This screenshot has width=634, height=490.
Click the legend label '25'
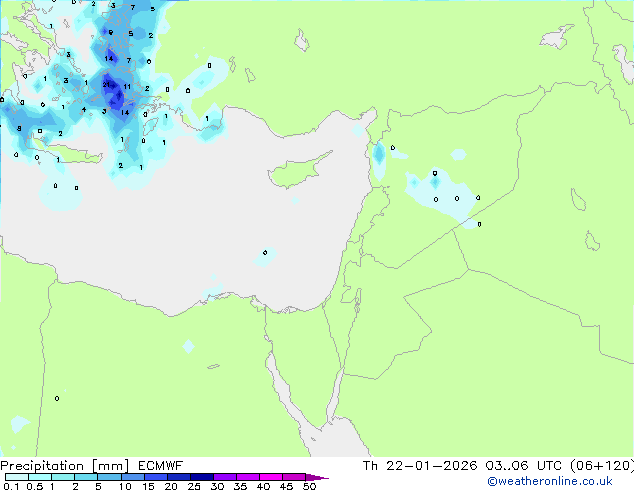194,486
